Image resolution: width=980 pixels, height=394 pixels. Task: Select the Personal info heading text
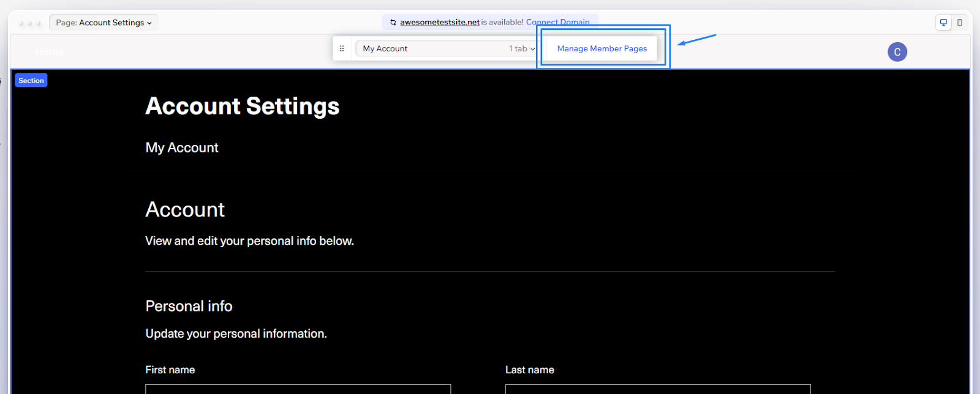point(189,306)
